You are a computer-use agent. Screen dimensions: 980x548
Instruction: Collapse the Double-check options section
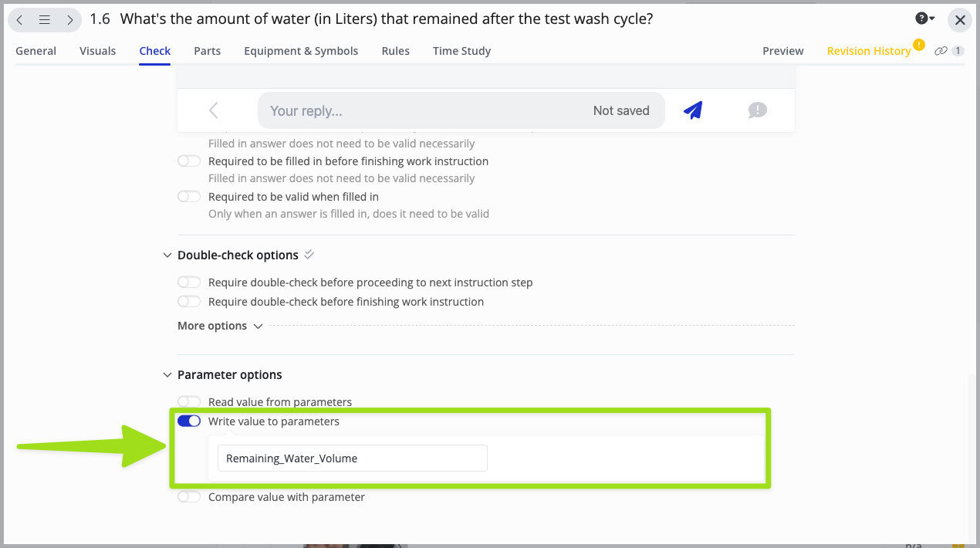pyautogui.click(x=167, y=255)
